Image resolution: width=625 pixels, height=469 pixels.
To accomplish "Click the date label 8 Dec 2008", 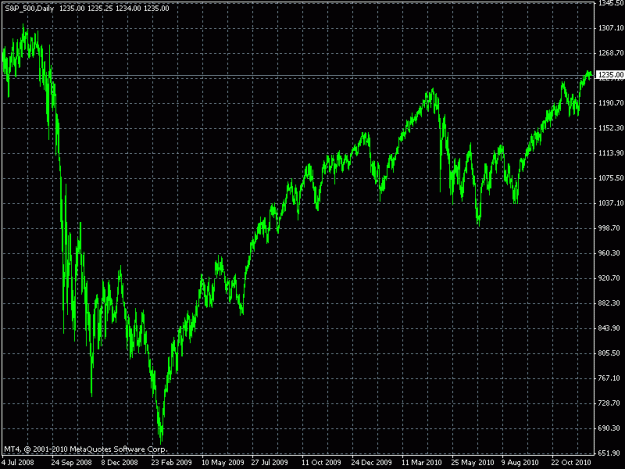I will [119, 463].
